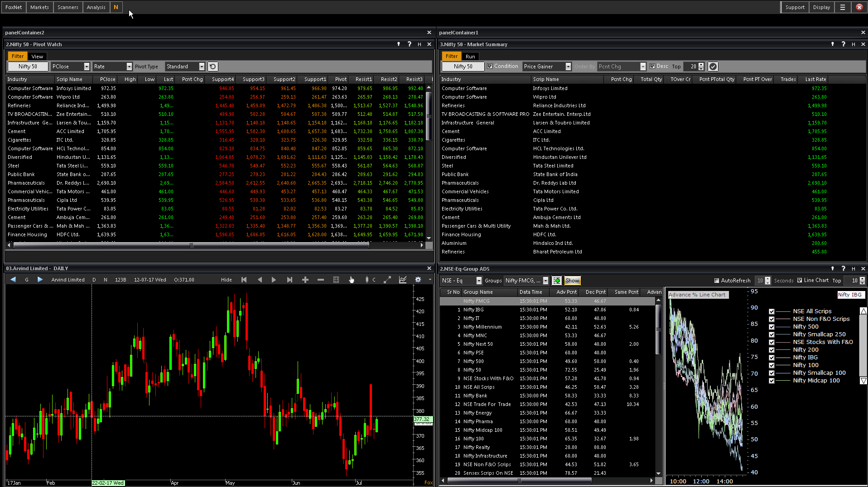868x487 pixels.
Task: Select Nifty Bank row in group table
Action: [547, 396]
